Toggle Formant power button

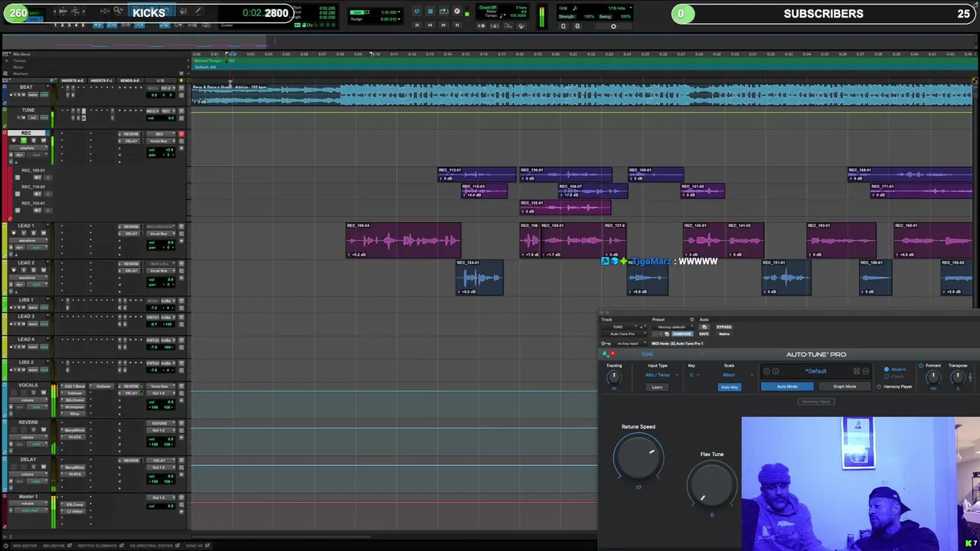click(x=921, y=366)
